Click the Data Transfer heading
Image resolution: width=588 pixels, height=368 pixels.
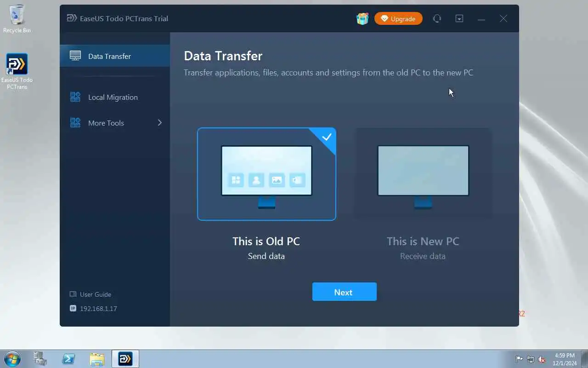[223, 56]
